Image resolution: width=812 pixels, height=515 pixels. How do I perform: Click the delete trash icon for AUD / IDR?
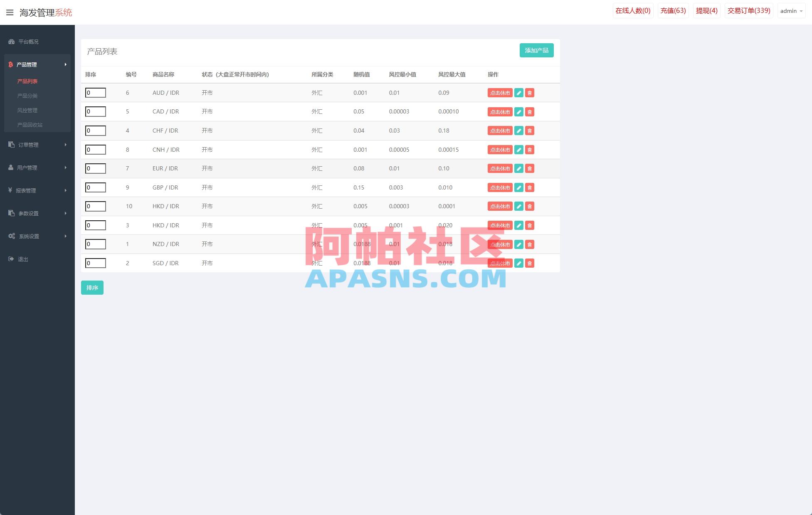[x=530, y=93]
